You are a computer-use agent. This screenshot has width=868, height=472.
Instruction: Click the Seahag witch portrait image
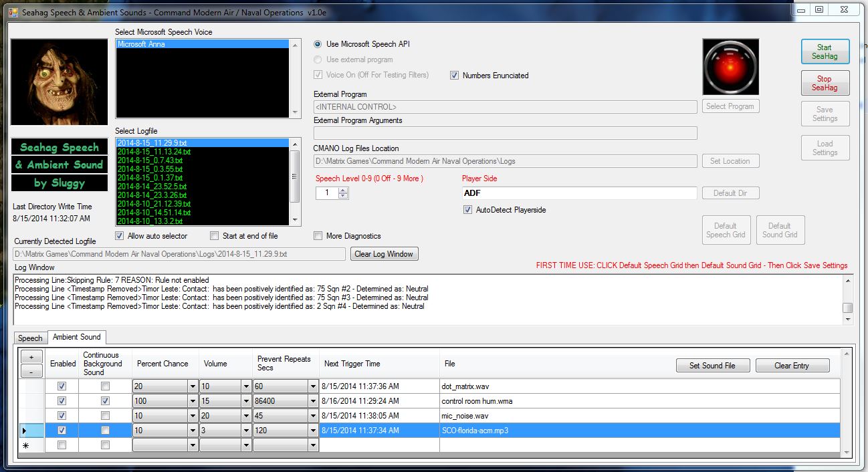coord(60,82)
